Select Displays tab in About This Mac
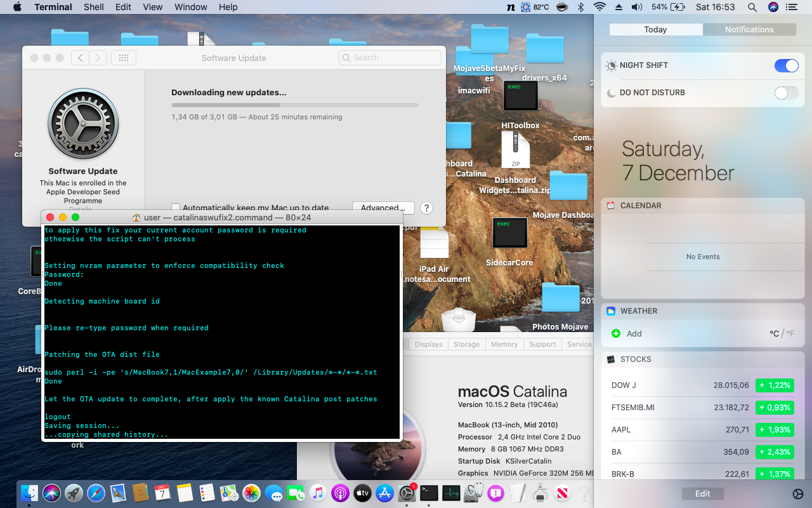The width and height of the screenshot is (812, 508). (x=429, y=344)
